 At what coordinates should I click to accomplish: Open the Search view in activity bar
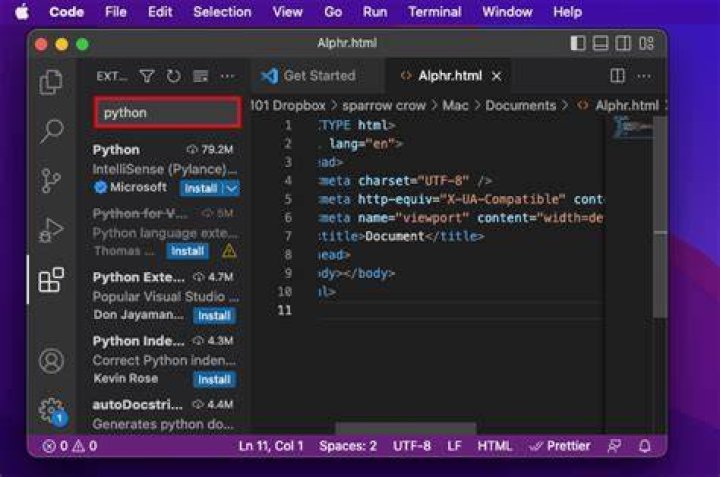click(x=51, y=131)
